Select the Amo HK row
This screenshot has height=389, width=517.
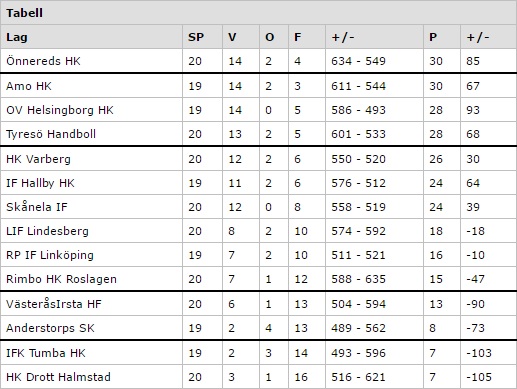coord(258,86)
